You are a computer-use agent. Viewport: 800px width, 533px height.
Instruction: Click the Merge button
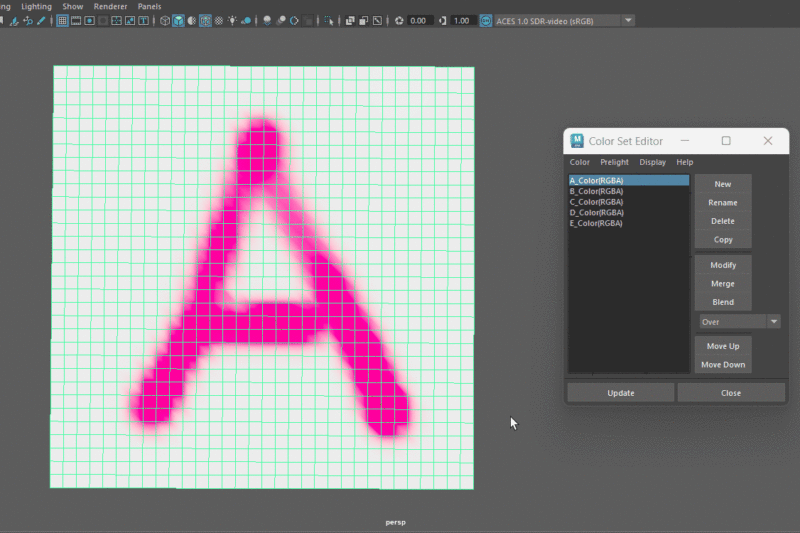click(x=722, y=284)
